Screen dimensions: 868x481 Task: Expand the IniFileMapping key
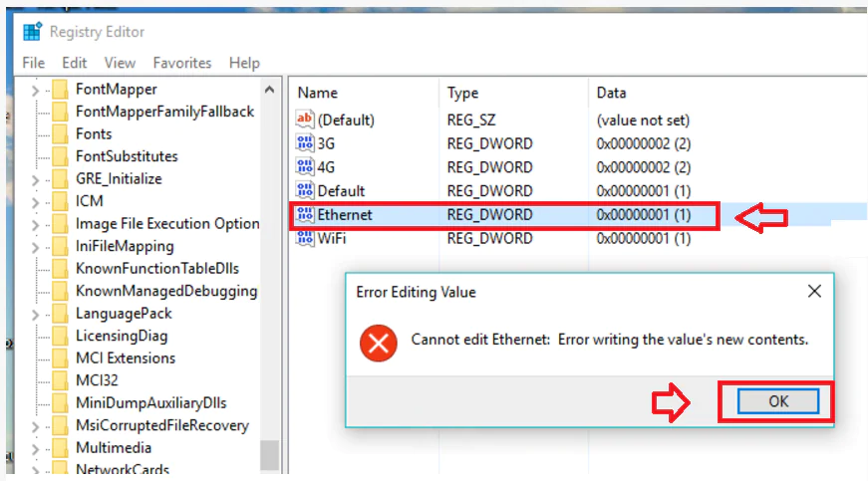coord(35,247)
